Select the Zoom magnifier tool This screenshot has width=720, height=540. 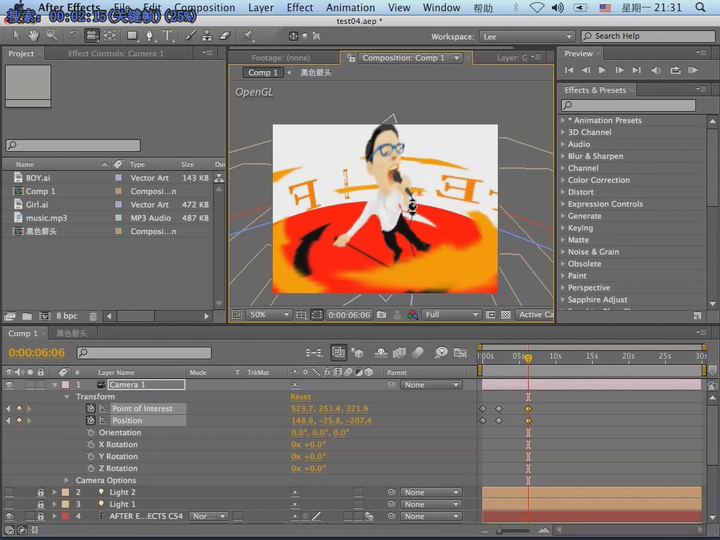click(x=51, y=35)
